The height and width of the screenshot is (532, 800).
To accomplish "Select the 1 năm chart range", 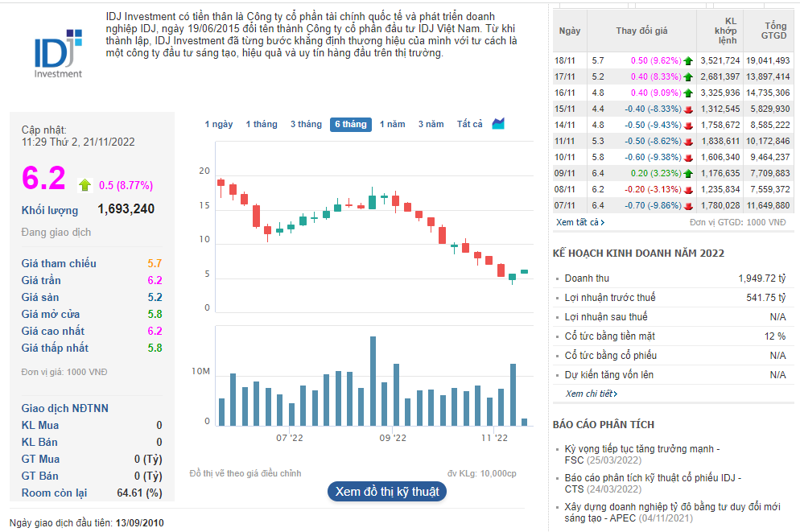I will point(392,124).
